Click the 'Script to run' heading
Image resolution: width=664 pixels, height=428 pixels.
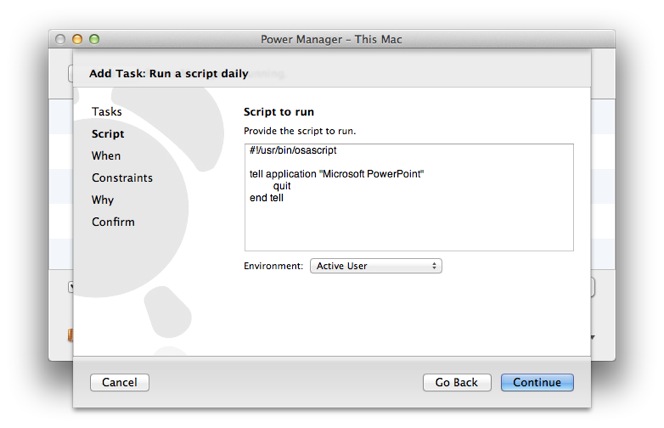(x=279, y=112)
